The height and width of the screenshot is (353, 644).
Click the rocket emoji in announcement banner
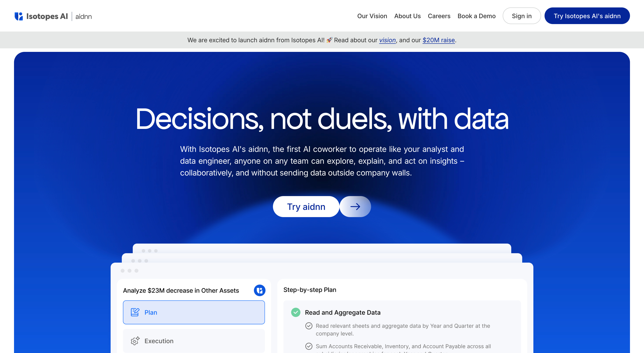(329, 40)
